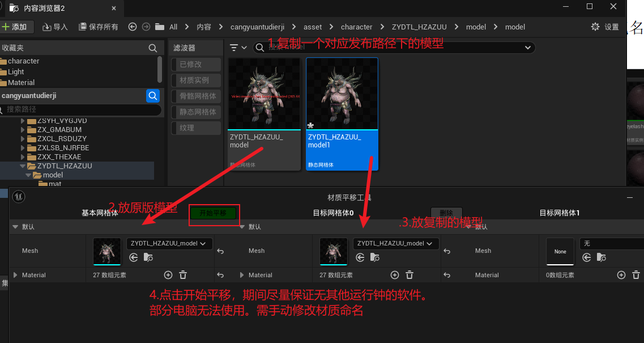This screenshot has height=343, width=644.
Task: Delete all base mesh Material elements
Action: pos(183,275)
